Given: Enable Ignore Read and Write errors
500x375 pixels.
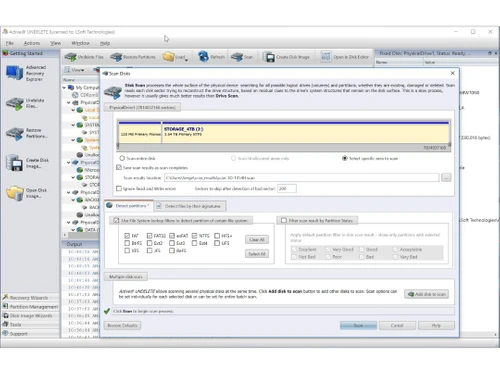Looking at the screenshot, I should point(119,188).
